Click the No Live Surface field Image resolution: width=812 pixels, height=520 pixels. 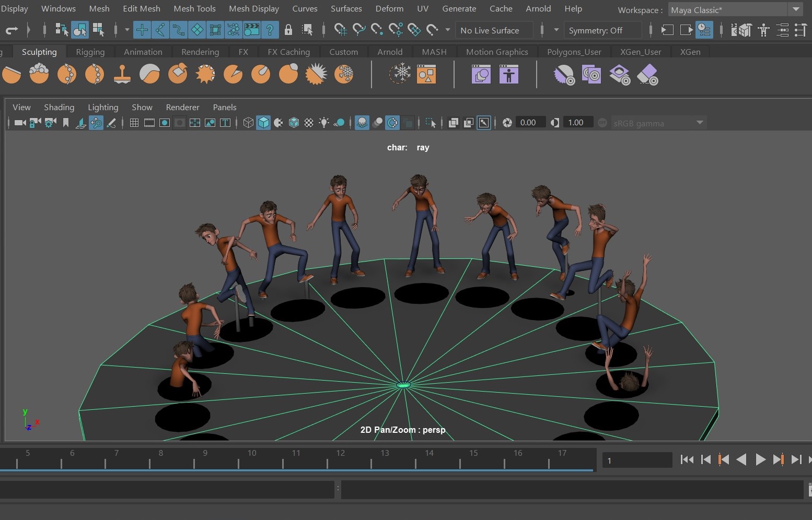(x=494, y=30)
